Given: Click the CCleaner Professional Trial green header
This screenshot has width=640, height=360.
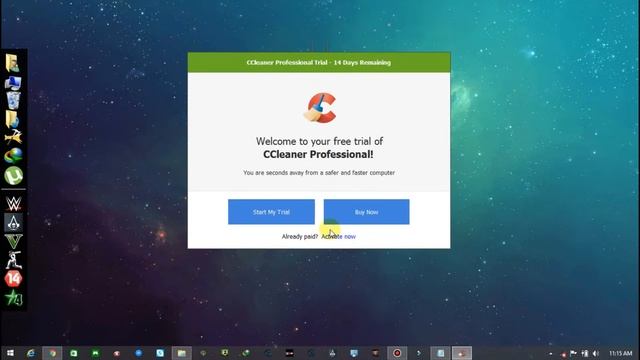Looking at the screenshot, I should [x=319, y=62].
